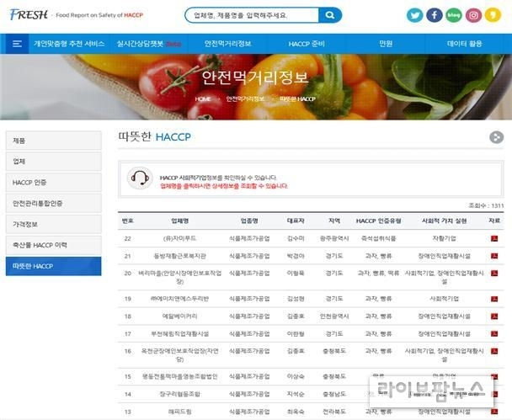Click 사회적기업 value in row 19
Viewport: 512px width, 420px height.
click(x=444, y=299)
